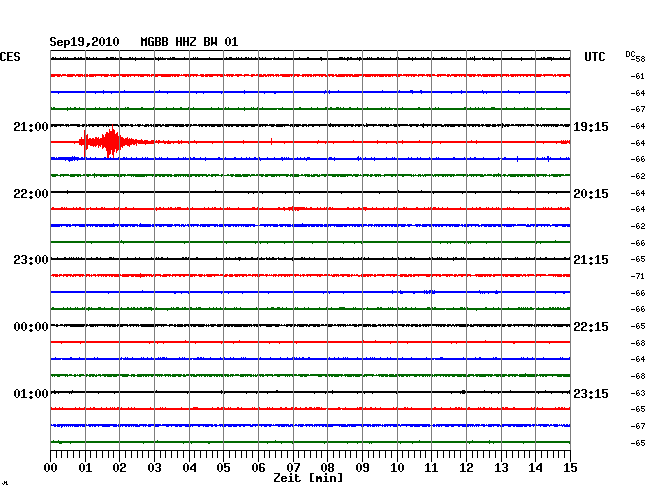This screenshot has height=494, width=650.
Task: Click the DC column header
Action: (630, 54)
